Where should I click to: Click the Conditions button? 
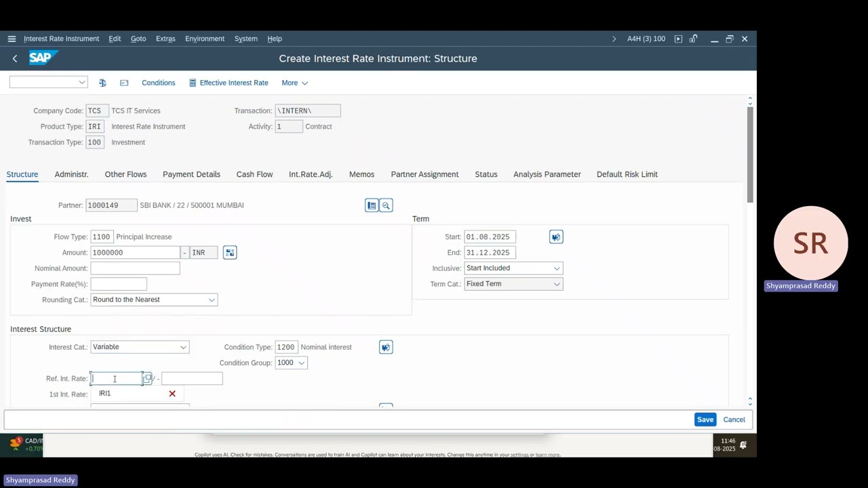[x=158, y=83]
